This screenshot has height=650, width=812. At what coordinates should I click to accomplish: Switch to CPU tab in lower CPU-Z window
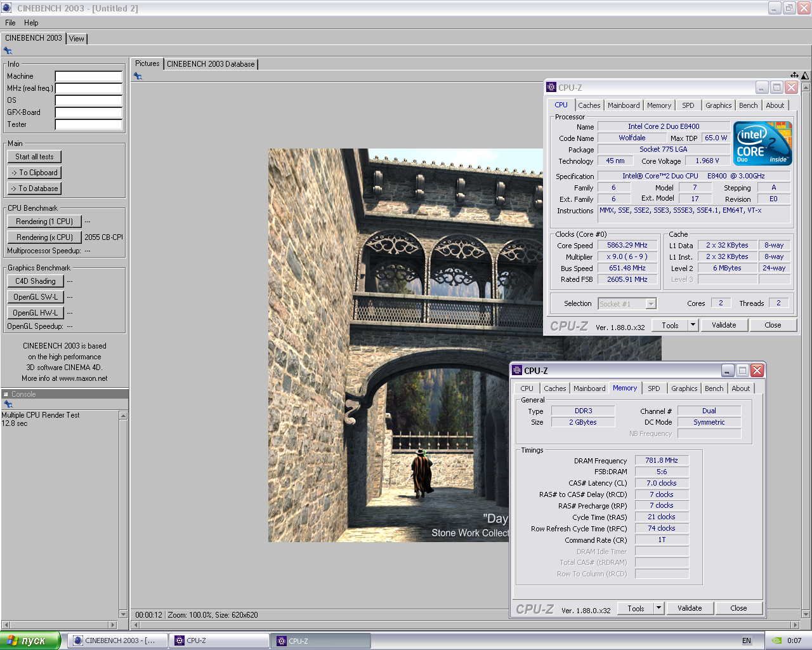click(527, 388)
